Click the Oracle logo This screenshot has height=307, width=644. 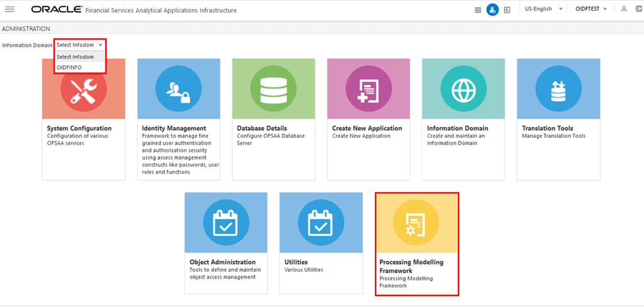click(57, 9)
